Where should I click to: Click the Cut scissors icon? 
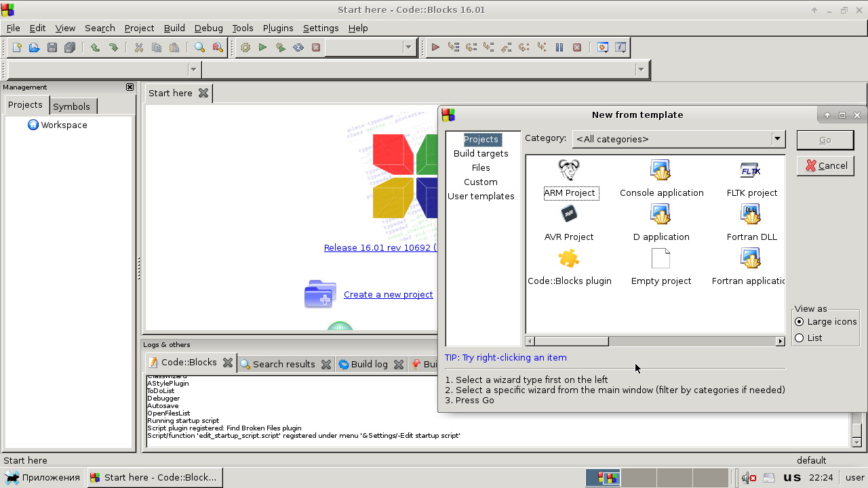click(139, 47)
